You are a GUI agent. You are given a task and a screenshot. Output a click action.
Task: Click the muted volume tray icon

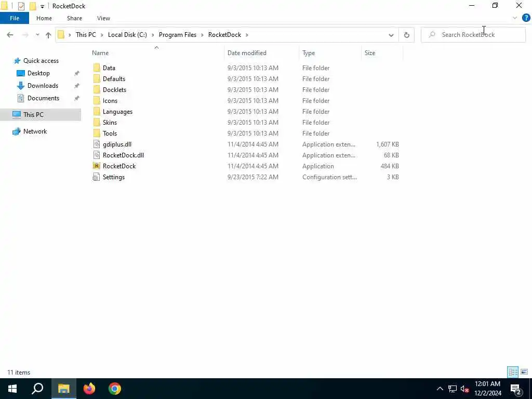[x=464, y=389]
